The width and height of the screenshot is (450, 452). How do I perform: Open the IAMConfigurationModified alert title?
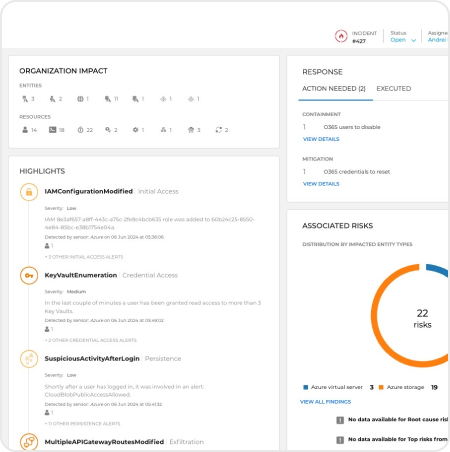89,191
